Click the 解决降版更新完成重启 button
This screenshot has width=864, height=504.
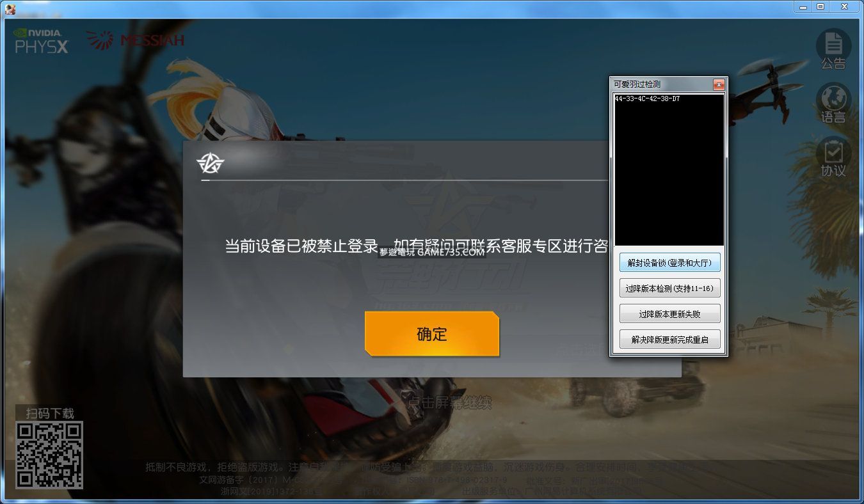pos(670,340)
